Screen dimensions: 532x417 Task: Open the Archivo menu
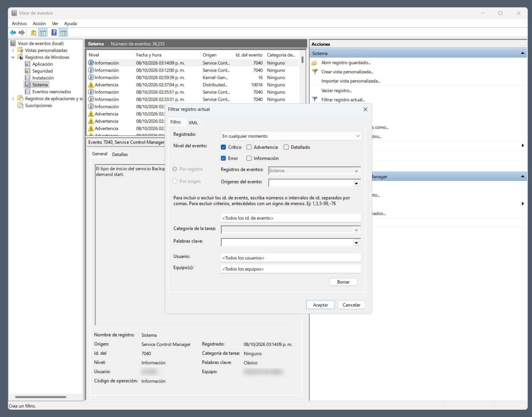tap(19, 23)
